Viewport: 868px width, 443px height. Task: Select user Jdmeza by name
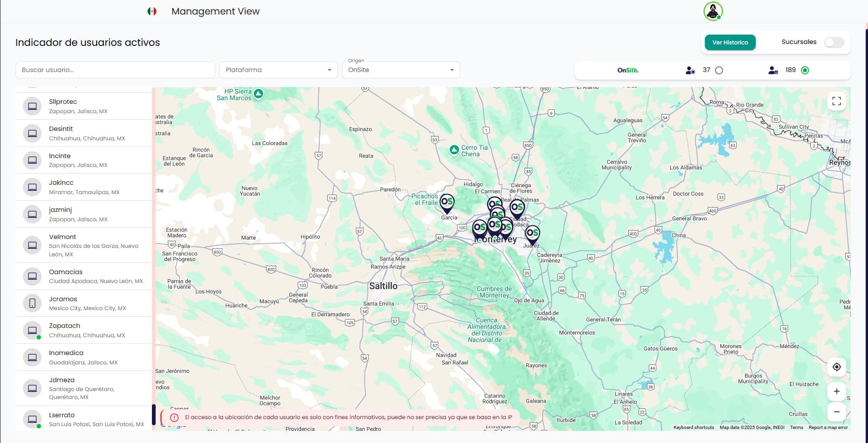point(62,380)
